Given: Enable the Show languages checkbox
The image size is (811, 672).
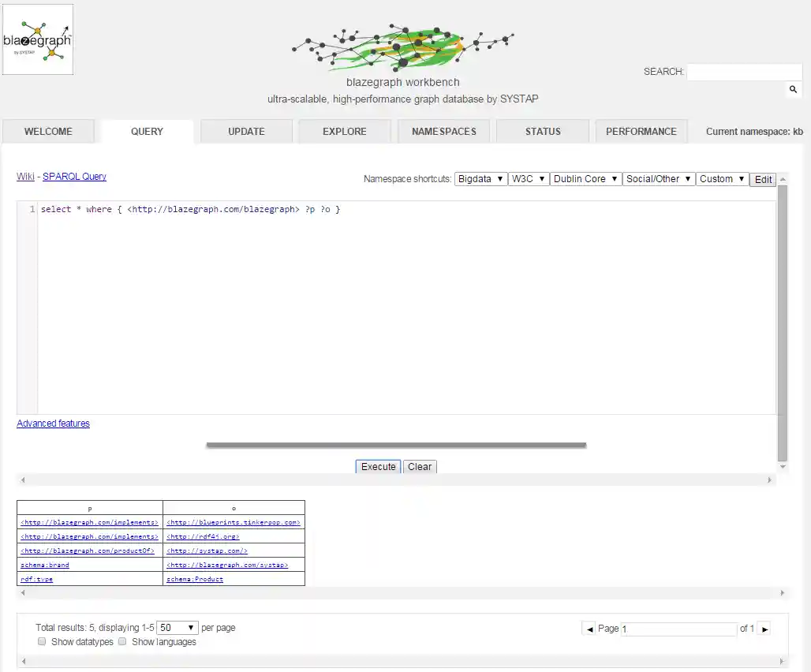Looking at the screenshot, I should click(x=122, y=641).
